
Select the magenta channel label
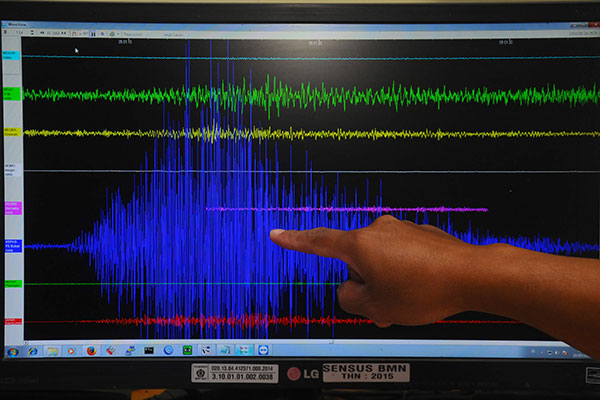(11, 208)
